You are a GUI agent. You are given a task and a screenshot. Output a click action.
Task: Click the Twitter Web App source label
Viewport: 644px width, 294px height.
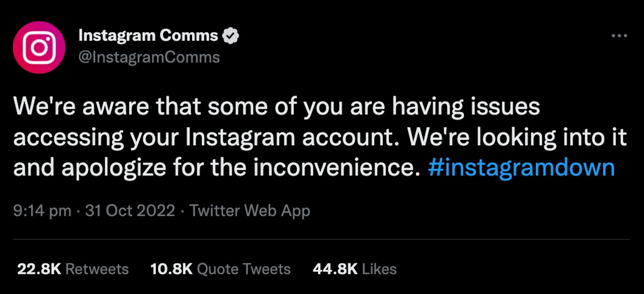(x=250, y=211)
